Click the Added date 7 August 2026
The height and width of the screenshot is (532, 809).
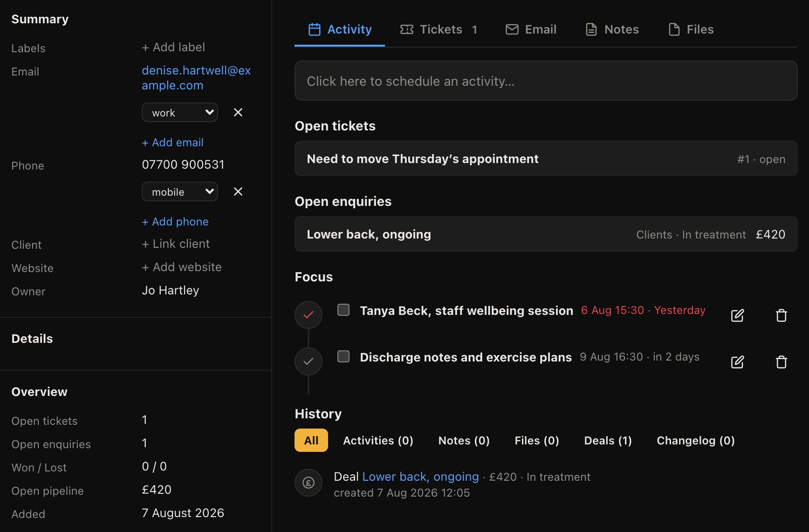point(183,513)
